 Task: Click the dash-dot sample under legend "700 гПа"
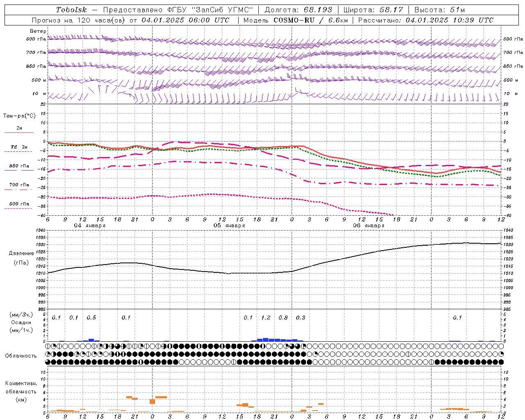18,189
